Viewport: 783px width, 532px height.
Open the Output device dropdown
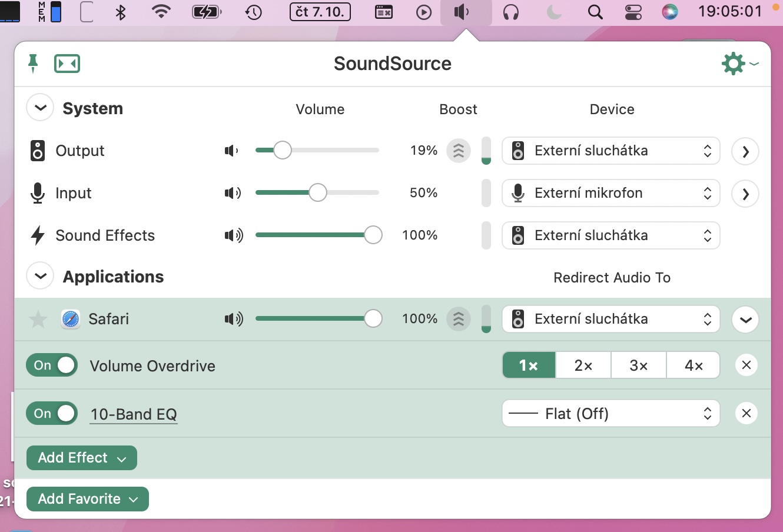click(611, 151)
